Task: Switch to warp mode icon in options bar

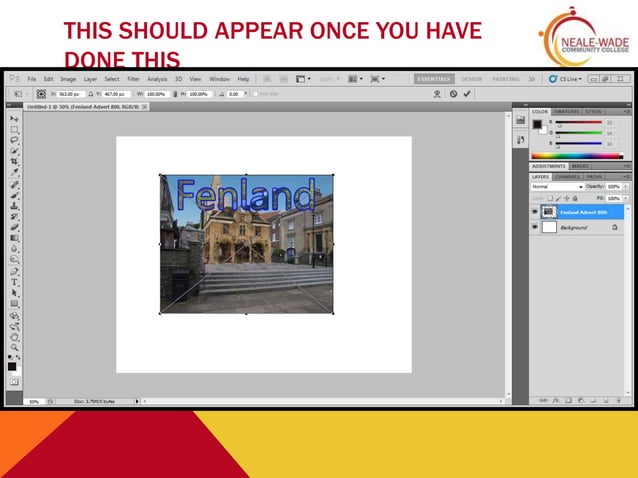Action: pos(437,94)
